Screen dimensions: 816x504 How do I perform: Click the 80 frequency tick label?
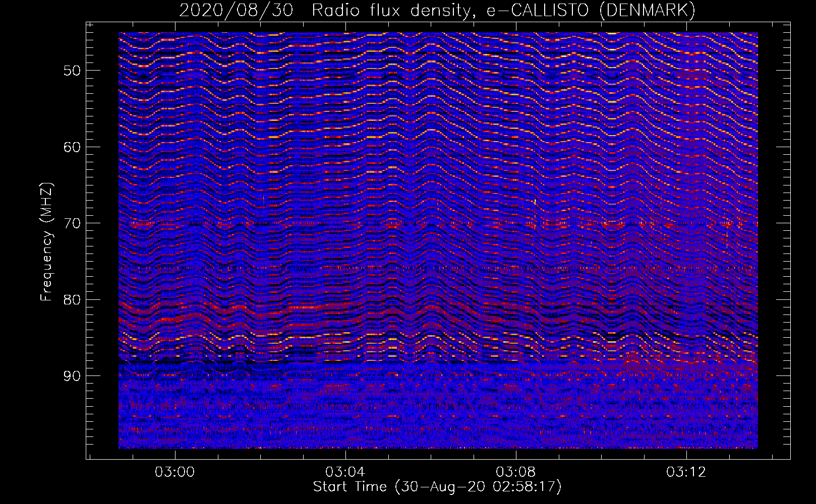[x=72, y=300]
